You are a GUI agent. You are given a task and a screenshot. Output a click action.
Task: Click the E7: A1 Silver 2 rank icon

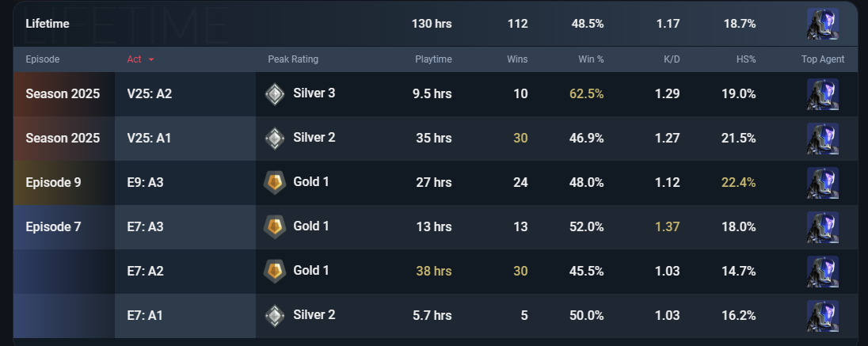click(275, 316)
